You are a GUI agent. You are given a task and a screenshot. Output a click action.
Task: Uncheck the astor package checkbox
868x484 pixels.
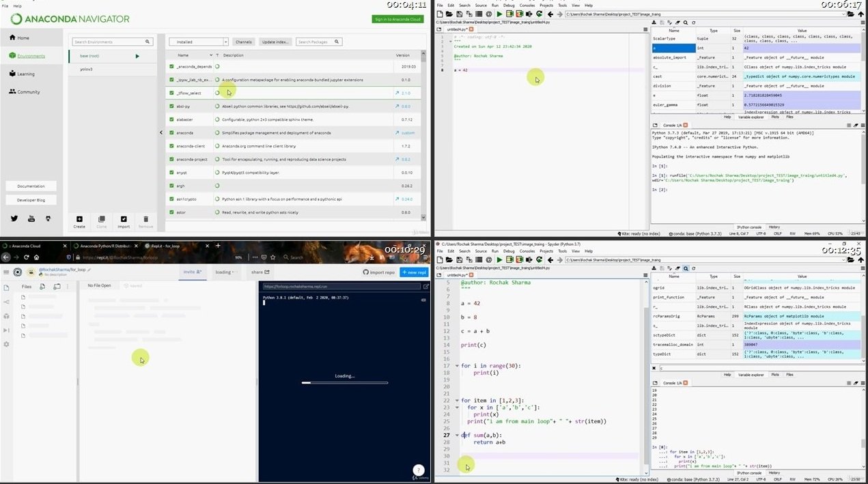[171, 212]
